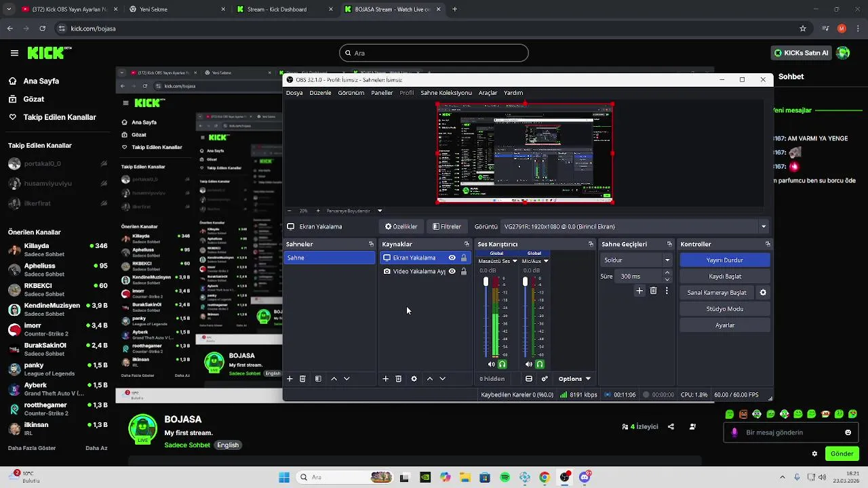Open Chrome tab search dropdown arrow
The height and width of the screenshot is (488, 868).
pos(9,9)
